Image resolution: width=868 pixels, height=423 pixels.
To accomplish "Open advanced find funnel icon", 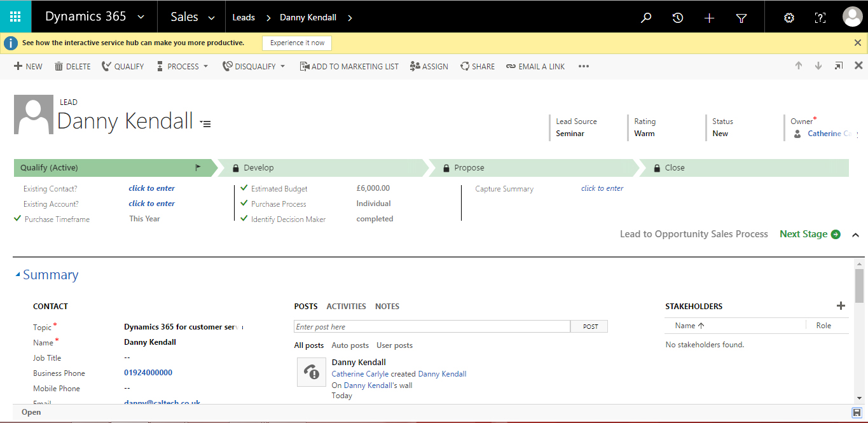I will tap(741, 18).
